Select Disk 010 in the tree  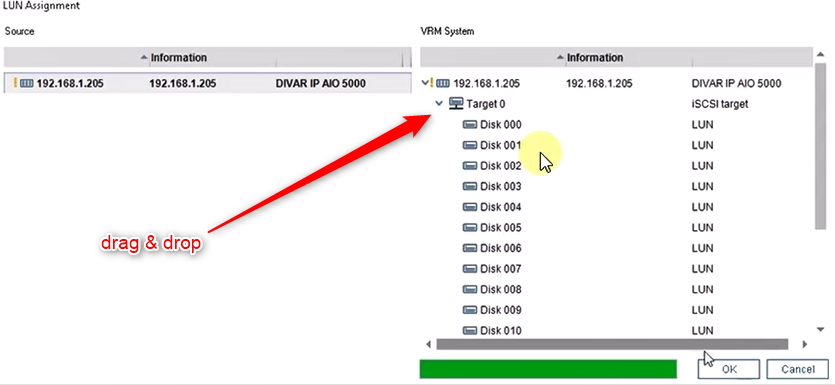[501, 331]
